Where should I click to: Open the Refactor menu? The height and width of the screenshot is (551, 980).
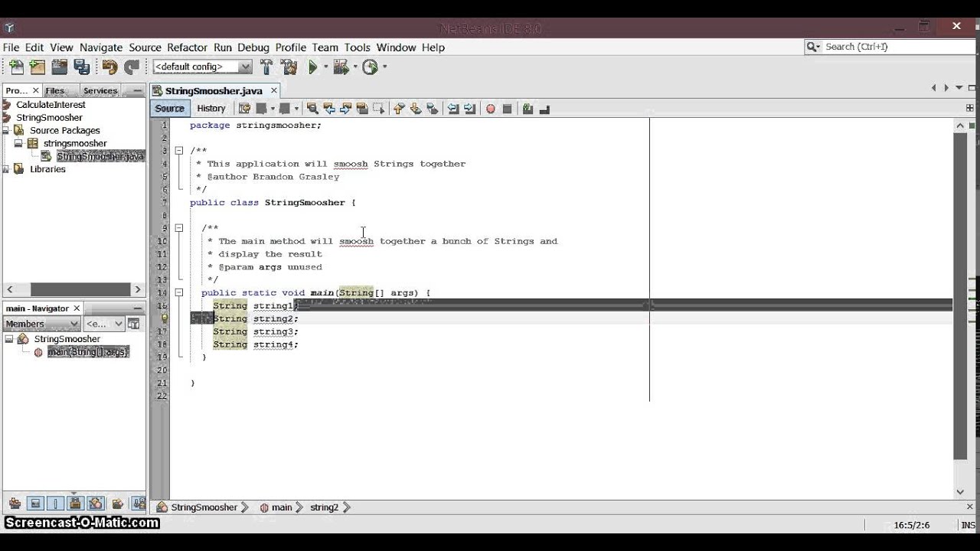[187, 47]
